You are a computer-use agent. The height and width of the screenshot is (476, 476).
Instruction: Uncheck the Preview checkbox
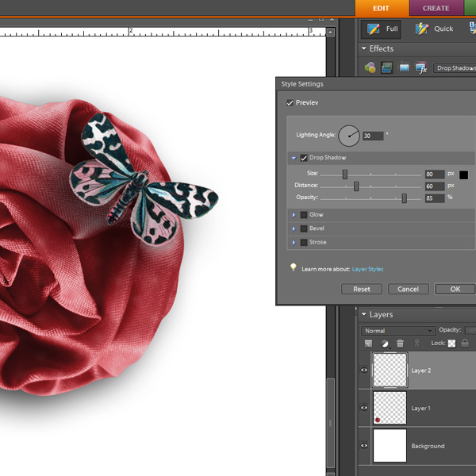(290, 103)
